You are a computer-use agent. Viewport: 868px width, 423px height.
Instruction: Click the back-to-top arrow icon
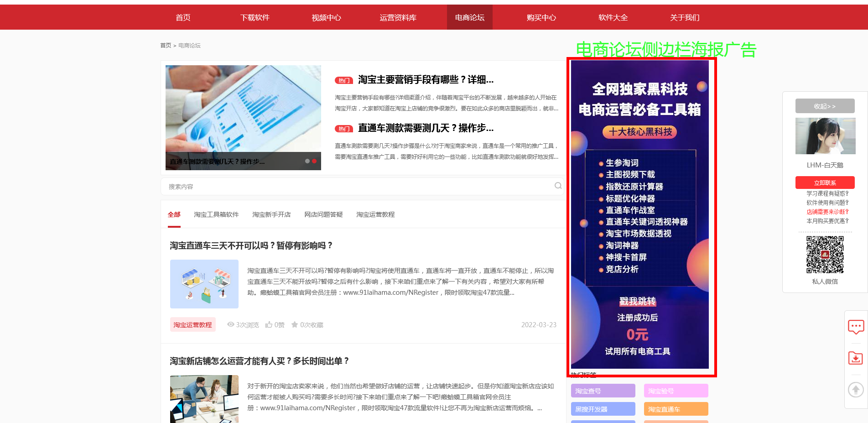[x=856, y=389]
